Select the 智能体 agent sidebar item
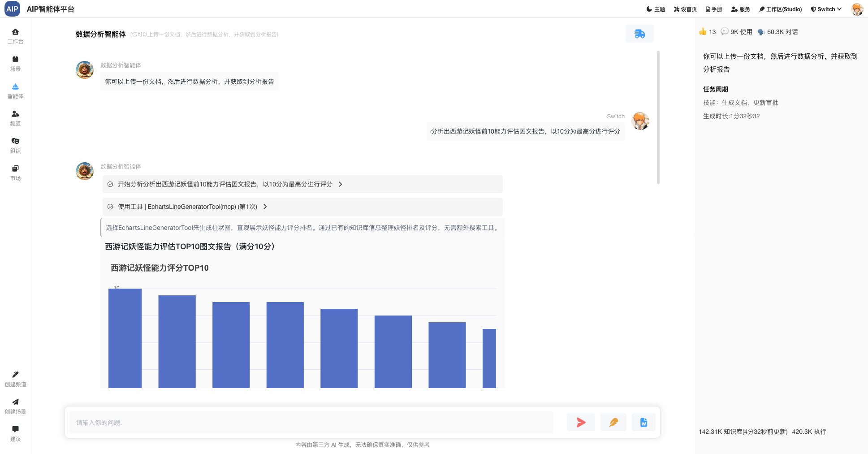Screen dimensions: 868x454 (x=15, y=91)
